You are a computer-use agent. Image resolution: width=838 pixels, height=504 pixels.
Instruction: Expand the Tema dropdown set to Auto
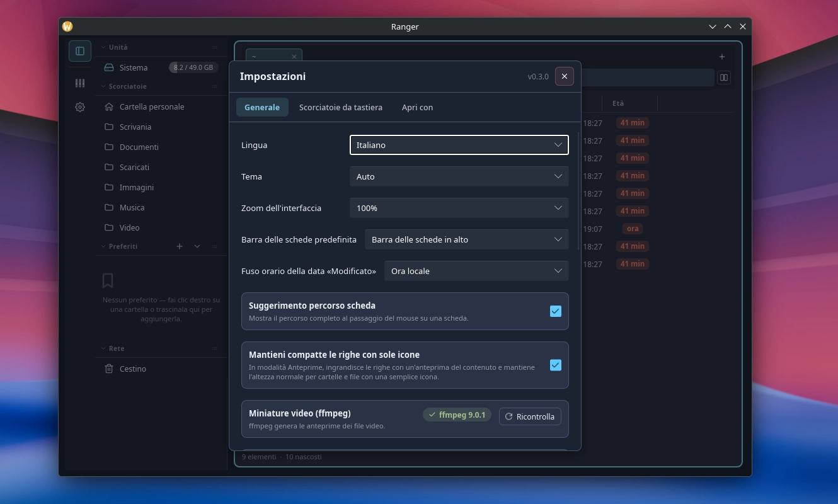[459, 176]
